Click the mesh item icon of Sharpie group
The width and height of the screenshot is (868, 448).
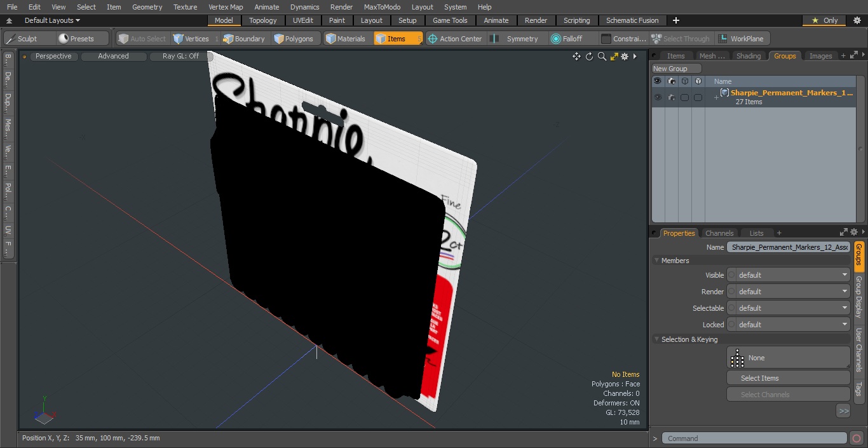coord(724,93)
